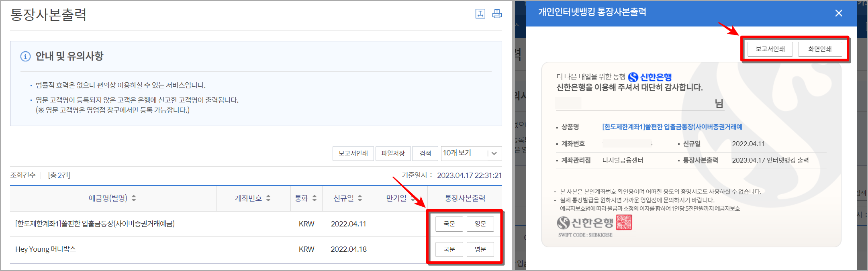Click the [한도제한계좌1]쏠편한 입출금통장 table row name

click(95, 224)
